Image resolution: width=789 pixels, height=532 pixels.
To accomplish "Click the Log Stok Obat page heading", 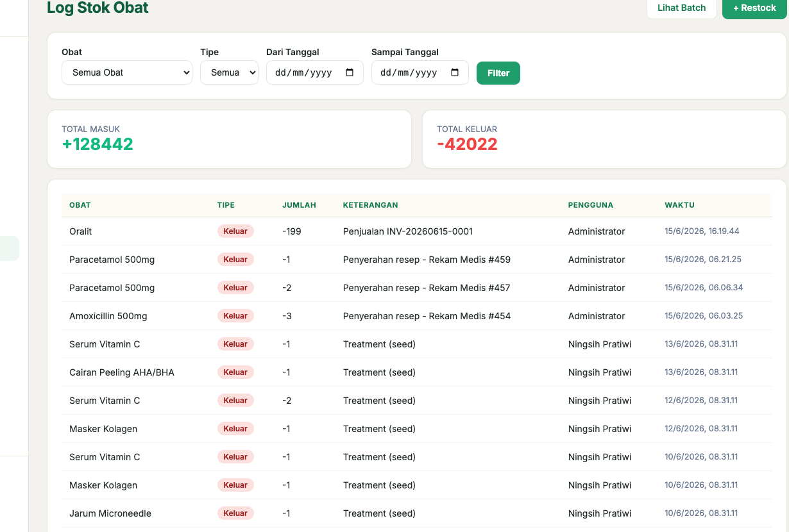I will (x=98, y=8).
